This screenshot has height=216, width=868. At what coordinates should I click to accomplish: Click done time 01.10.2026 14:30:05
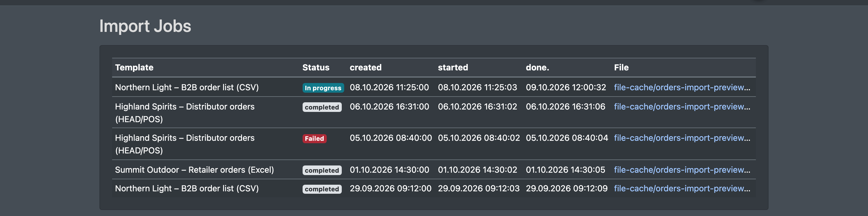click(x=565, y=170)
